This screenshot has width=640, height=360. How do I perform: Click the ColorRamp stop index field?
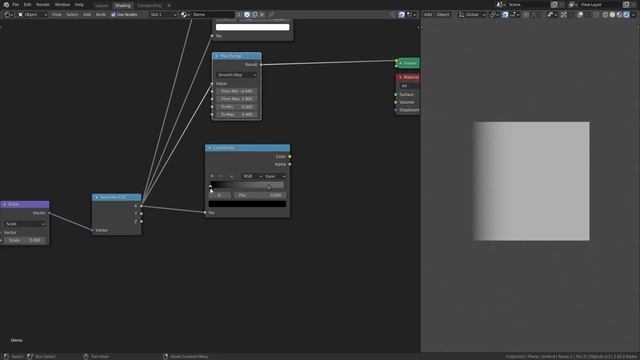pyautogui.click(x=220, y=196)
